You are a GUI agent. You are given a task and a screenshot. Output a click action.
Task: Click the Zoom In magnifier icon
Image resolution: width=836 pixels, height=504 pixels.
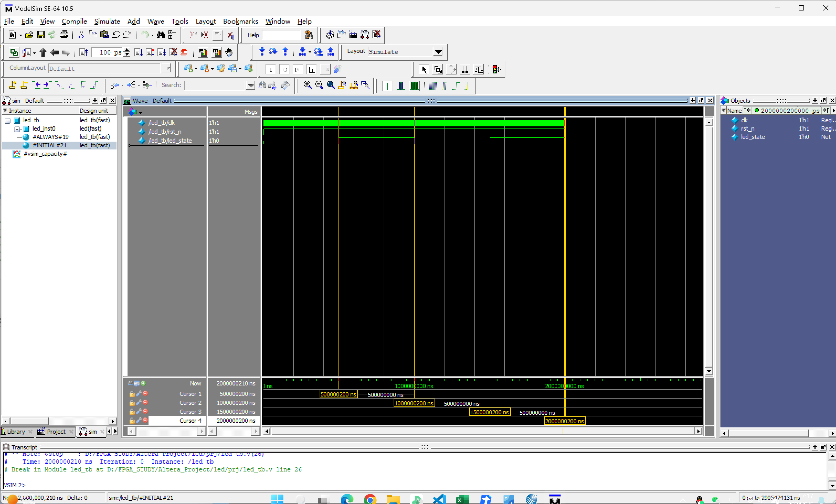coord(307,85)
